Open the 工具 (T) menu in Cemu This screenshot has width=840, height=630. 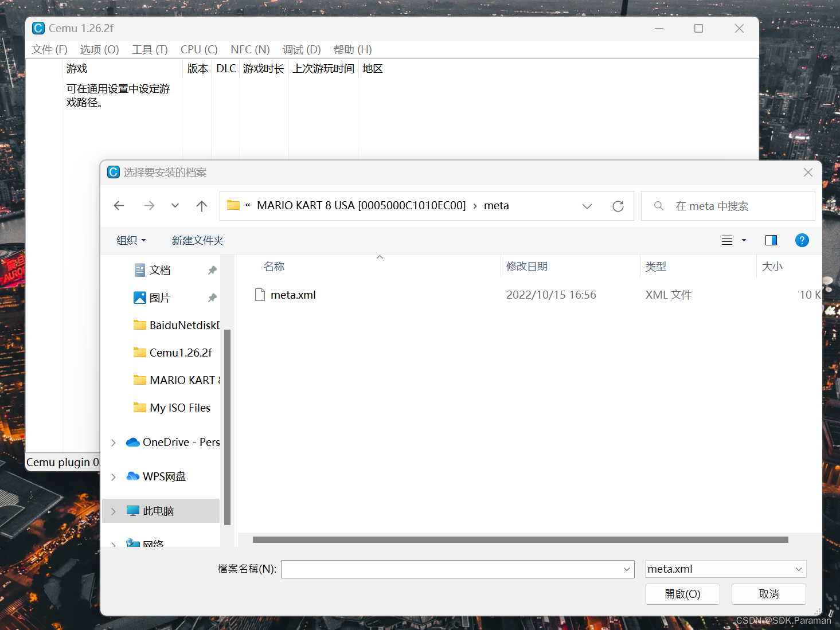tap(150, 49)
